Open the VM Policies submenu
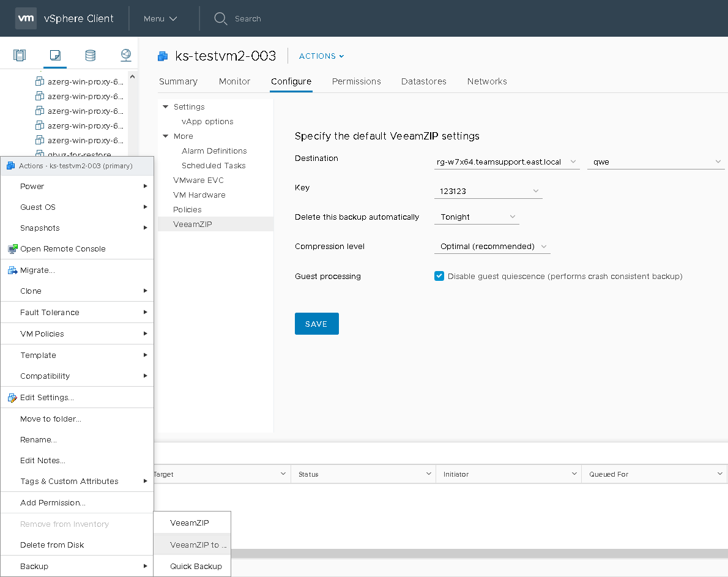This screenshot has height=577, width=728. 77,333
